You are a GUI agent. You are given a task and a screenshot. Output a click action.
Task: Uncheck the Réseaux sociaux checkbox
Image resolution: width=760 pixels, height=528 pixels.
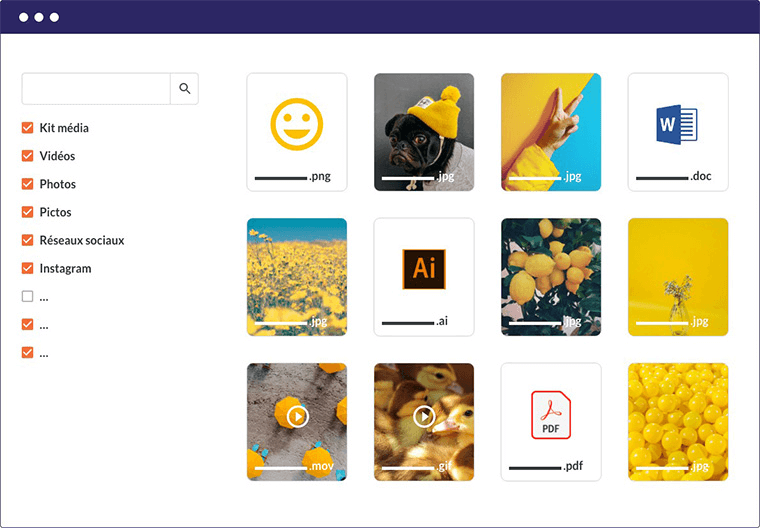(x=28, y=240)
